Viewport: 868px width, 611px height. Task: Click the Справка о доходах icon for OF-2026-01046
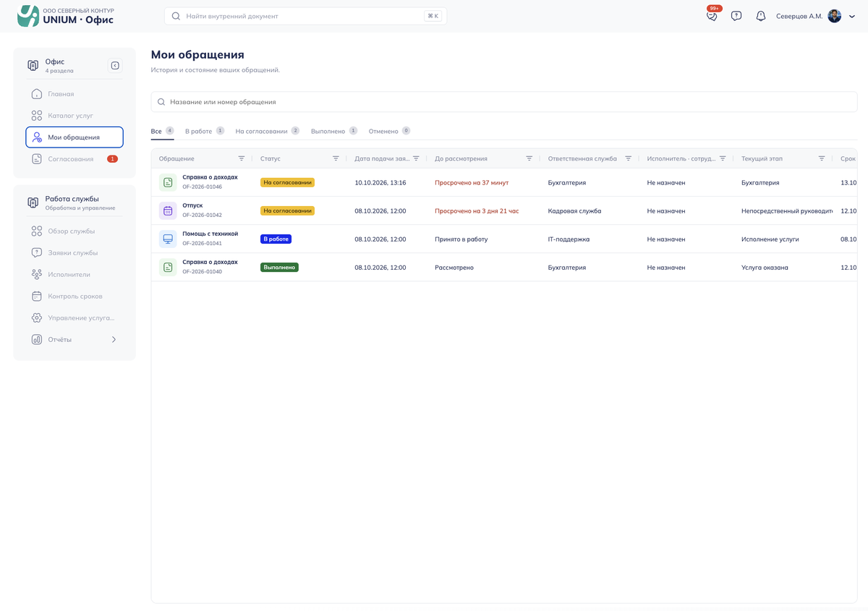[168, 183]
